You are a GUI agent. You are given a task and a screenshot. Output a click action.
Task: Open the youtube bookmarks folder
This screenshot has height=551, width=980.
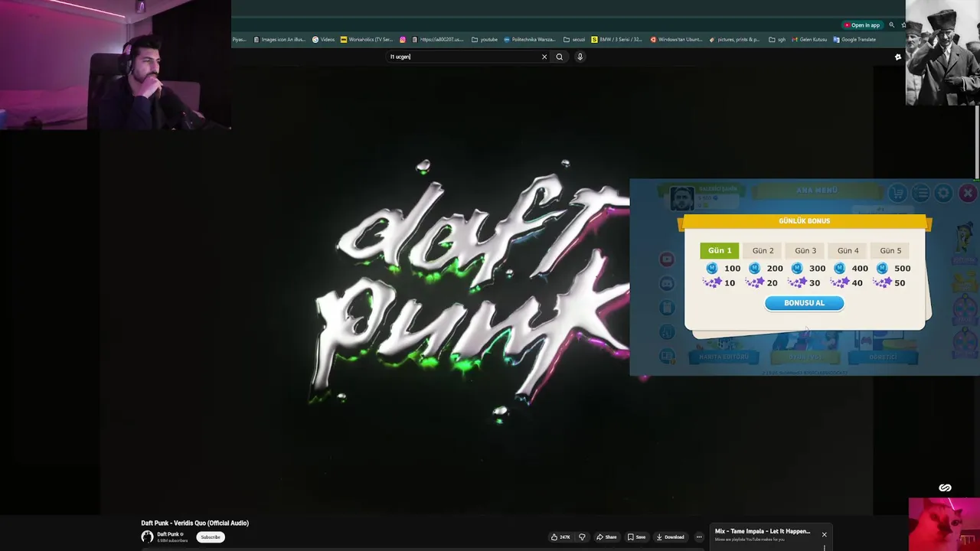click(485, 40)
